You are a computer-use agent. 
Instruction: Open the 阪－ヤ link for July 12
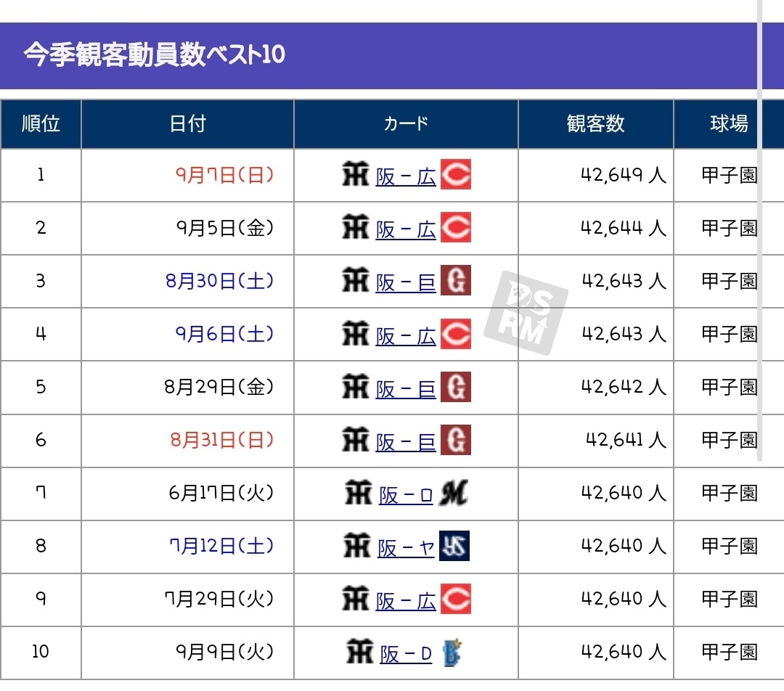[406, 548]
